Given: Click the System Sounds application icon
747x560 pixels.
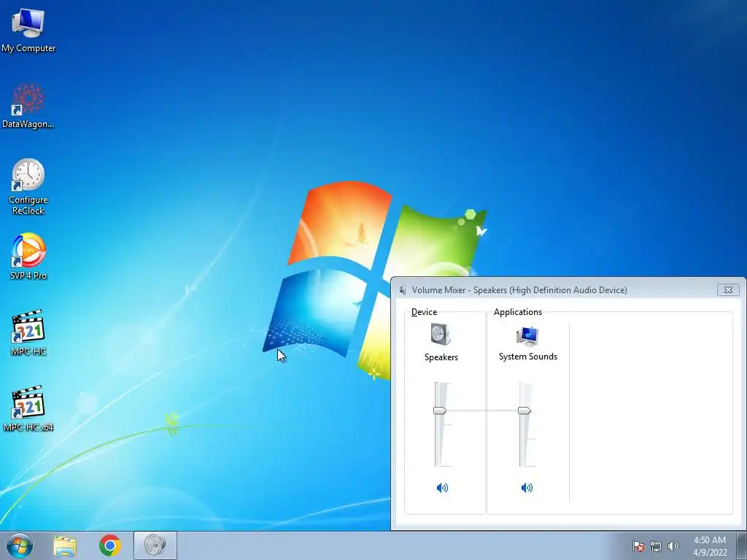Looking at the screenshot, I should [x=527, y=335].
